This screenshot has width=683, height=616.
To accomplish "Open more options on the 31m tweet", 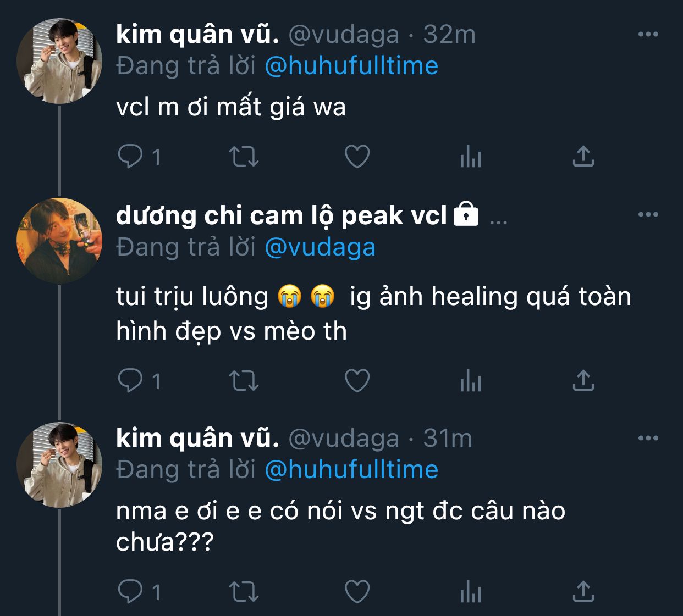I will (648, 438).
